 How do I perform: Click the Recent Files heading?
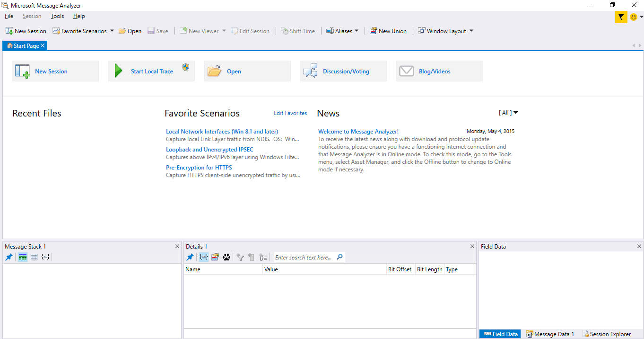click(x=37, y=113)
